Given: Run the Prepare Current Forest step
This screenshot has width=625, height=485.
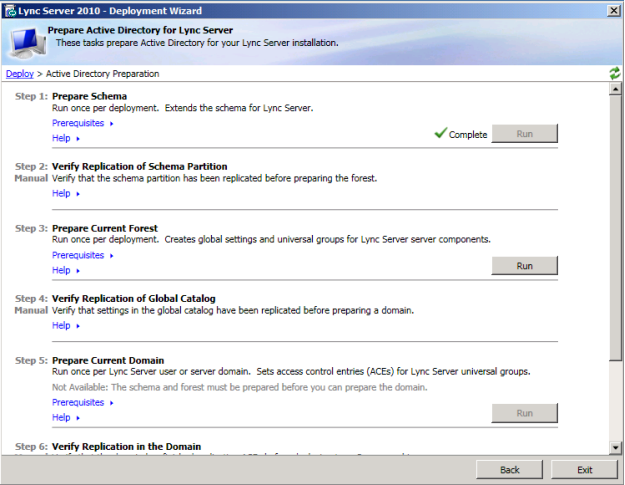Looking at the screenshot, I should pyautogui.click(x=524, y=266).
